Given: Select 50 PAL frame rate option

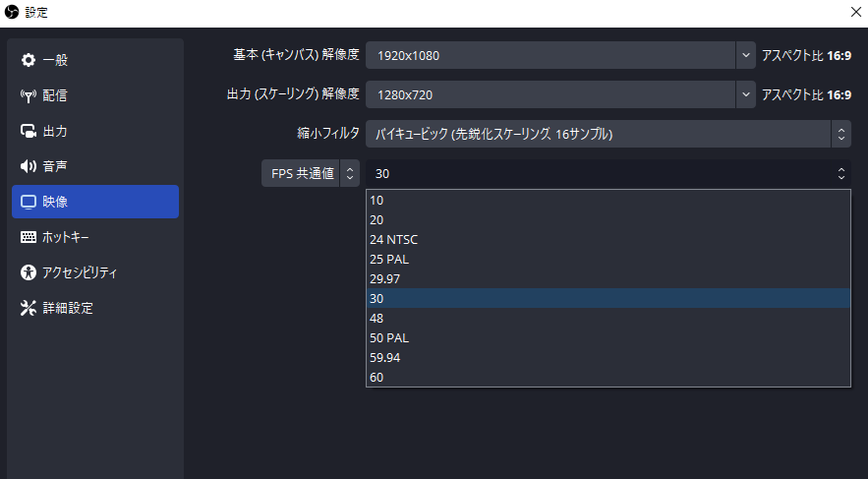Looking at the screenshot, I should (x=608, y=337).
